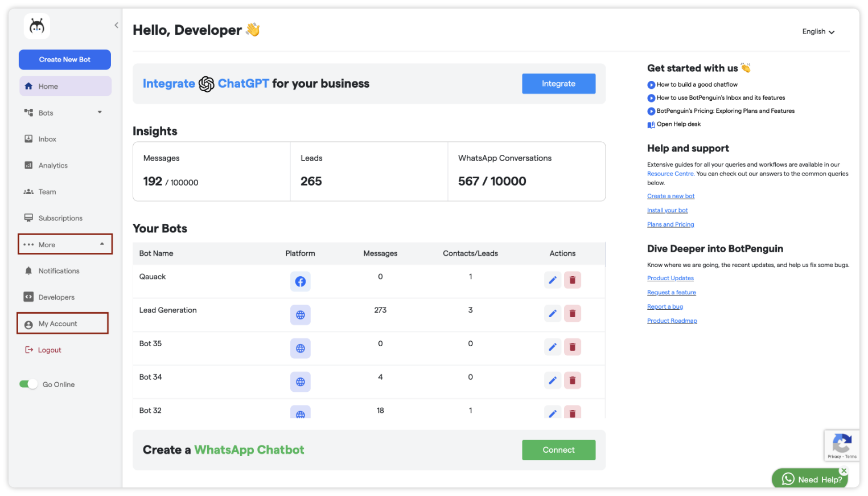Open the English language dropdown
Image resolution: width=868 pixels, height=496 pixels.
coord(818,32)
